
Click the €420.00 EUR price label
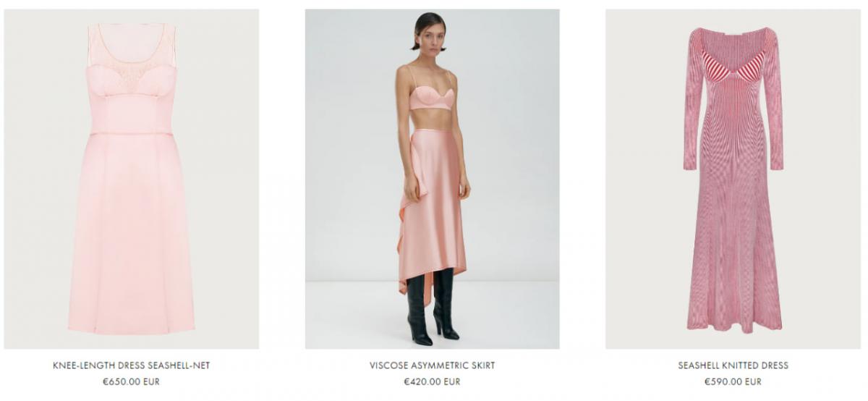click(432, 381)
